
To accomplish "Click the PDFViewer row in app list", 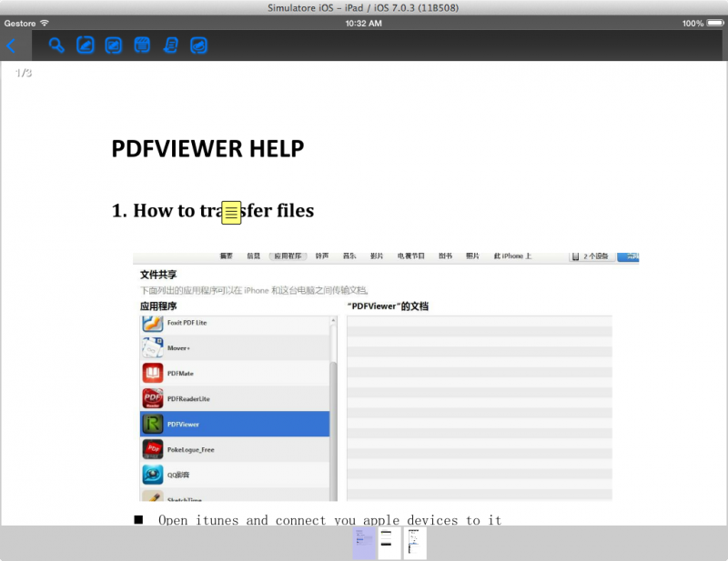I will click(235, 424).
